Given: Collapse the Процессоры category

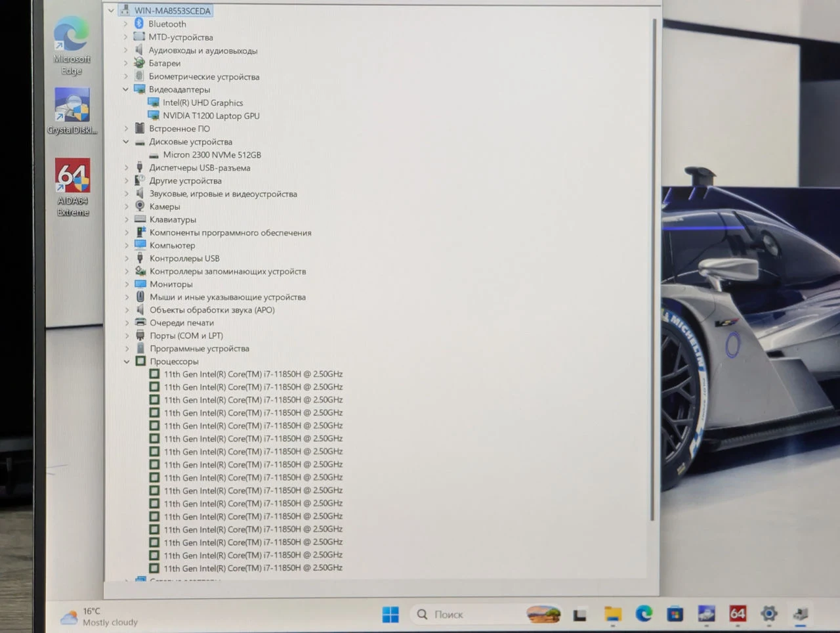Looking at the screenshot, I should (127, 361).
